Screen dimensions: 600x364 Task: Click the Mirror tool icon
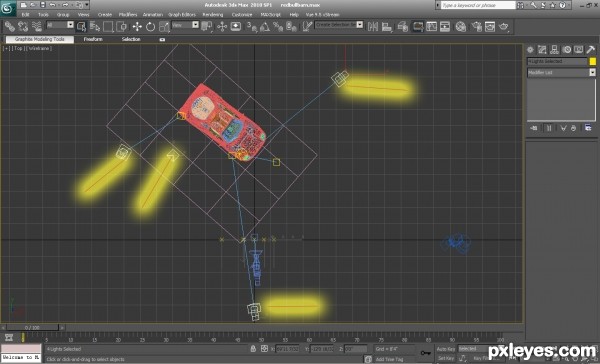tap(373, 26)
